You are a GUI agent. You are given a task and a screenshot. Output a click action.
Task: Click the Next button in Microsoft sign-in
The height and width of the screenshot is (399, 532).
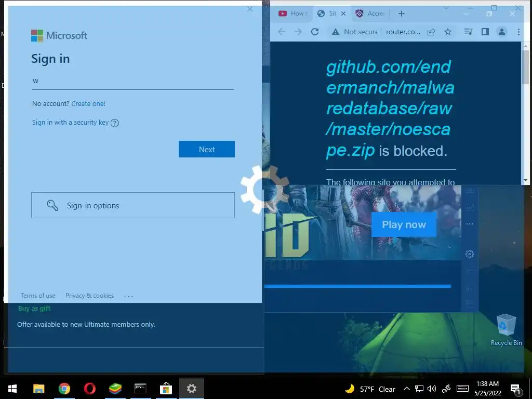[207, 149]
